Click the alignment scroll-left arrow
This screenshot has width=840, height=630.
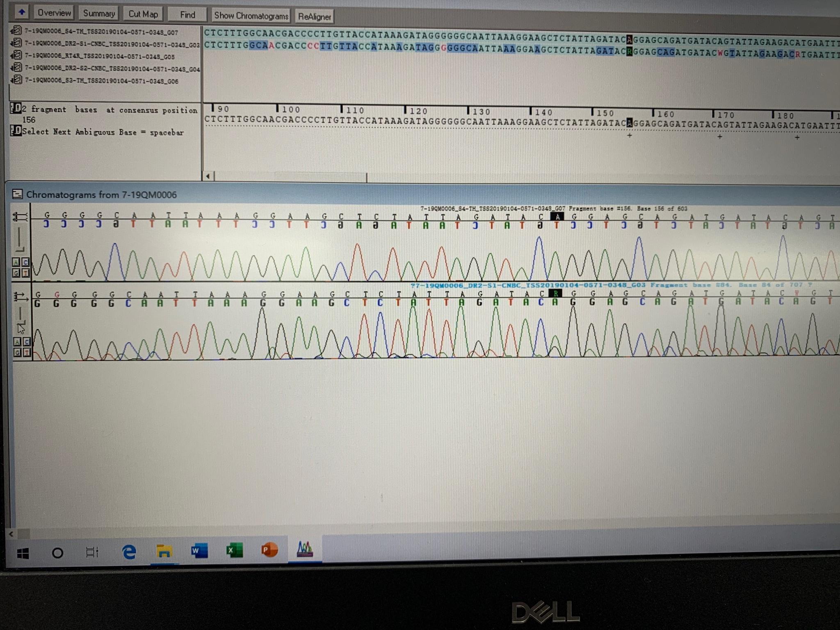point(208,176)
